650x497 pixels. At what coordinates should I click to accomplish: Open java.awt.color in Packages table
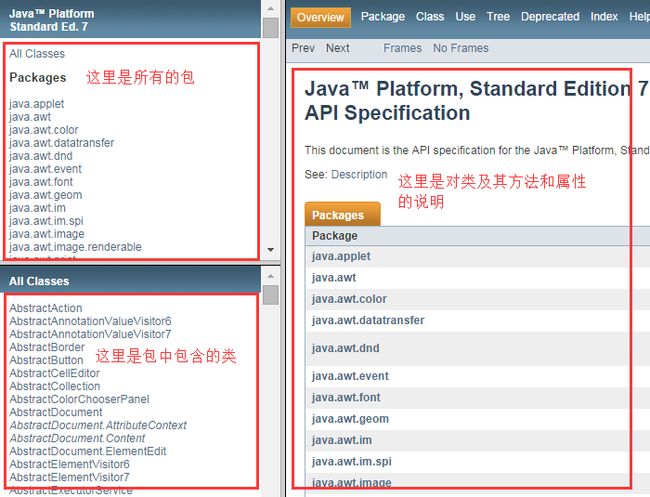point(349,299)
